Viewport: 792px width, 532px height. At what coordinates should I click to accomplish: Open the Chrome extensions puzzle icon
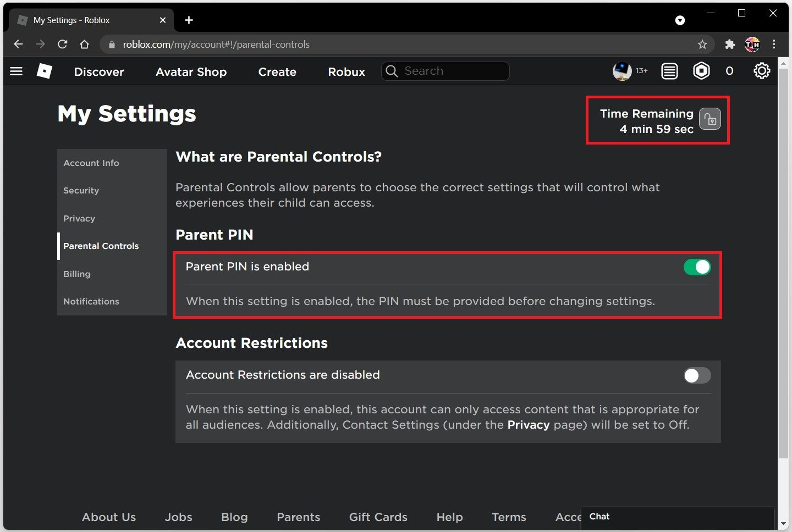pyautogui.click(x=730, y=45)
